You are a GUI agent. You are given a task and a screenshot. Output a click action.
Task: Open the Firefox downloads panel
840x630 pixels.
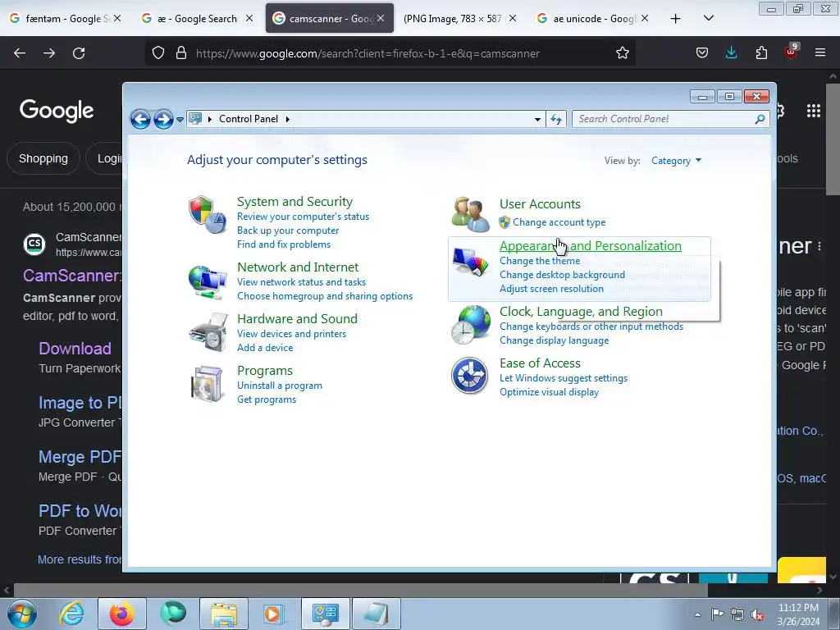[x=731, y=52]
